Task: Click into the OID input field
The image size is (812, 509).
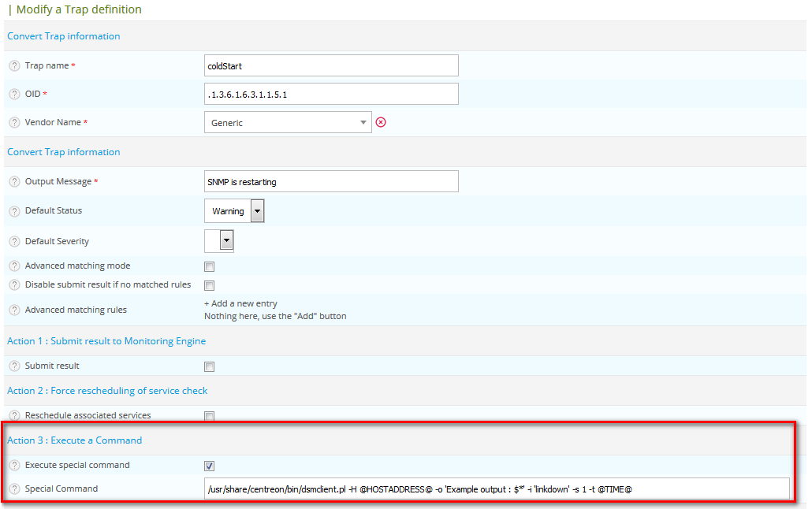Action: pos(331,95)
